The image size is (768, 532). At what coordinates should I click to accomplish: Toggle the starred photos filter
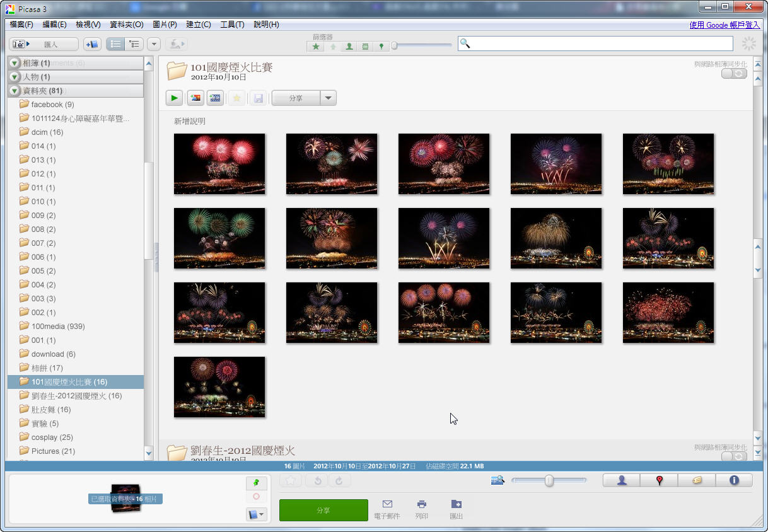(x=315, y=47)
